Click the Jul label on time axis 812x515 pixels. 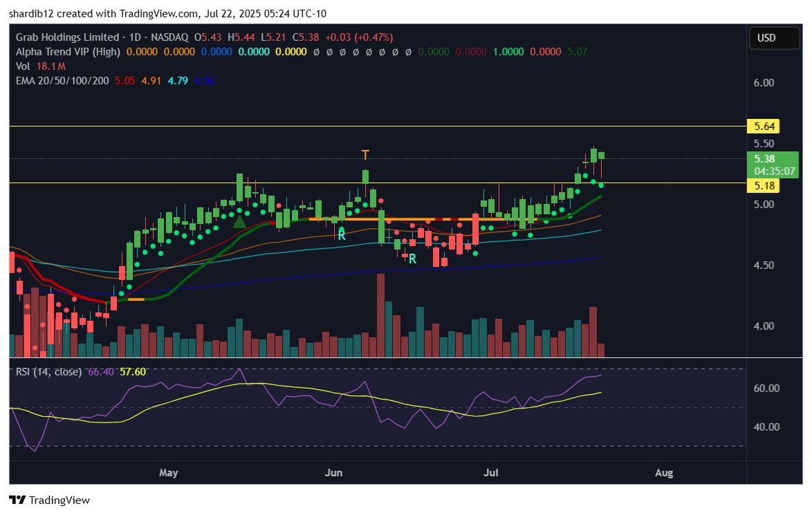coord(490,473)
